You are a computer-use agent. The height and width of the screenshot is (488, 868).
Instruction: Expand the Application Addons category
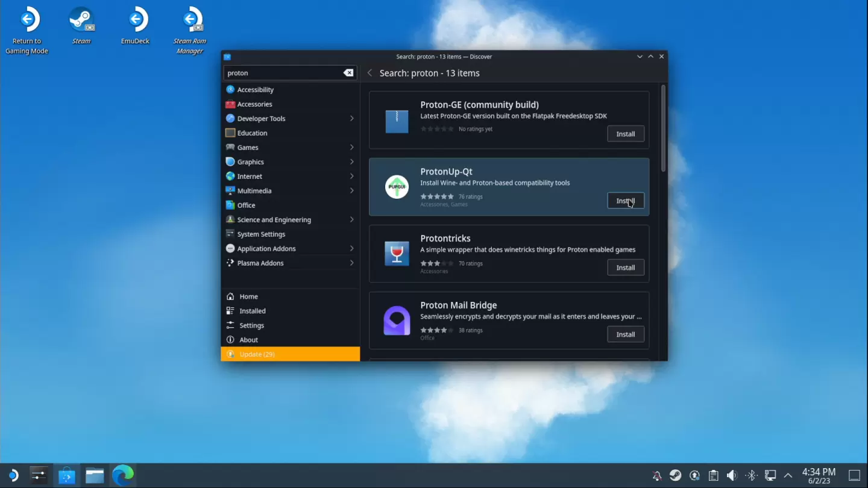351,249
